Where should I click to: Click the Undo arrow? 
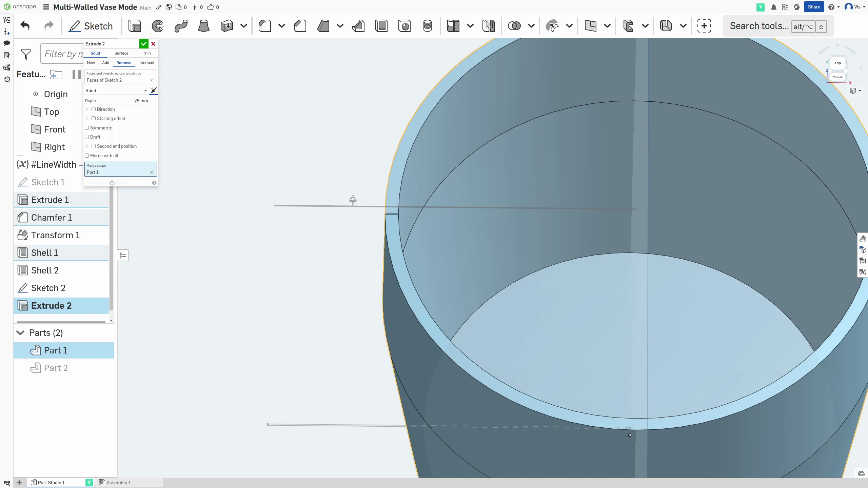click(25, 26)
